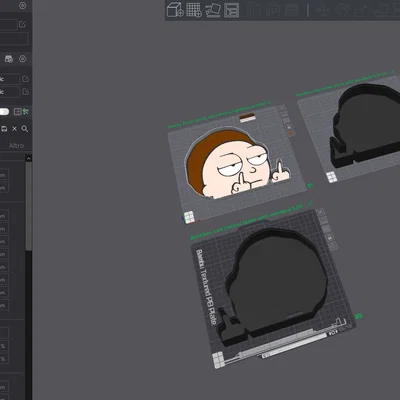Toggle the advanced settings switch
The height and width of the screenshot is (400, 400).
coord(4,112)
